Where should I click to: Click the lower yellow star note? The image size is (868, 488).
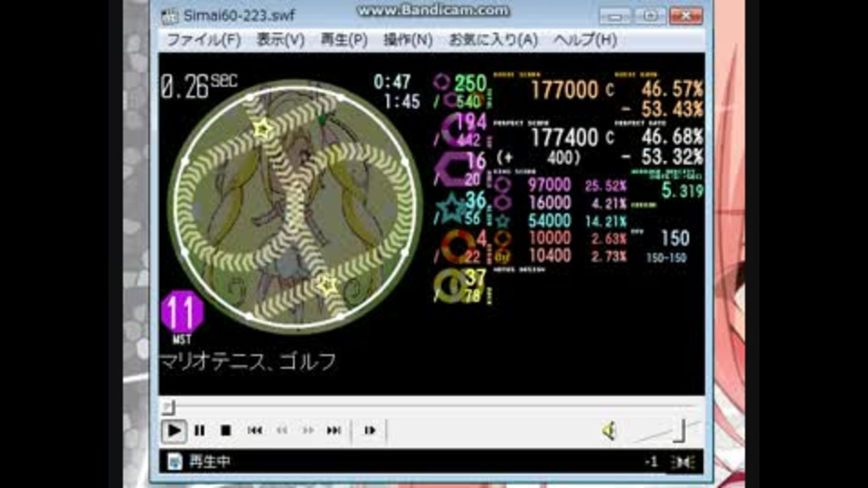326,286
